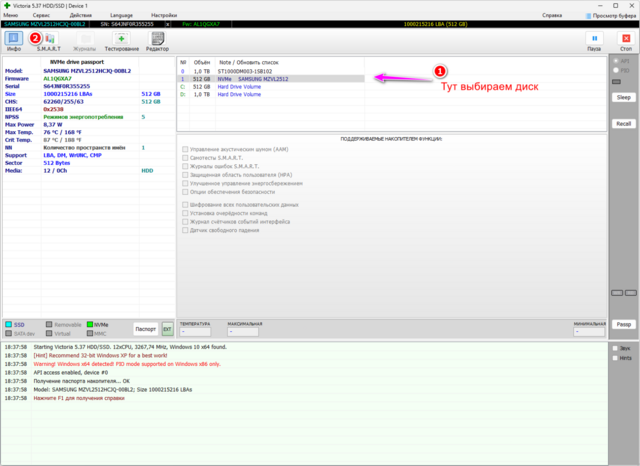Open the Language menu

coord(123,16)
